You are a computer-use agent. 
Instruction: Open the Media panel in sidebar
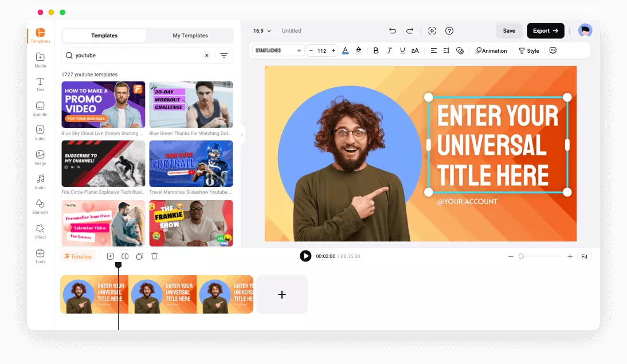click(x=40, y=60)
